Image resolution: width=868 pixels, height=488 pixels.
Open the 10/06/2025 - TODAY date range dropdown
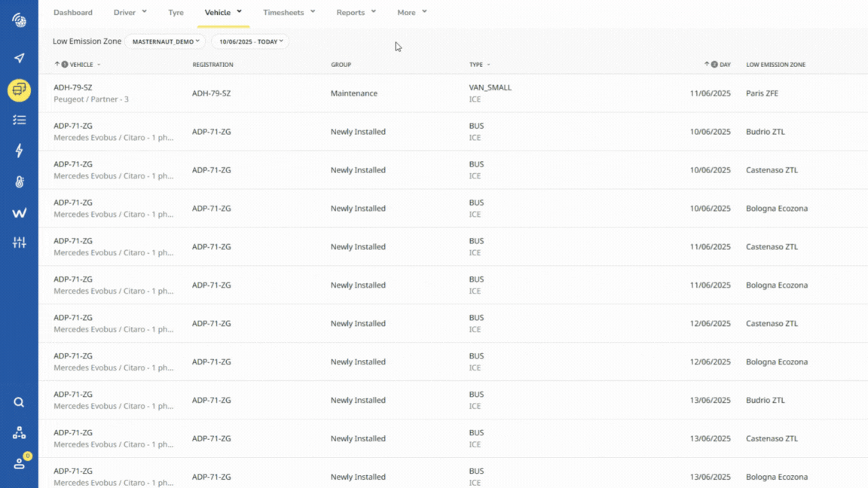click(250, 42)
